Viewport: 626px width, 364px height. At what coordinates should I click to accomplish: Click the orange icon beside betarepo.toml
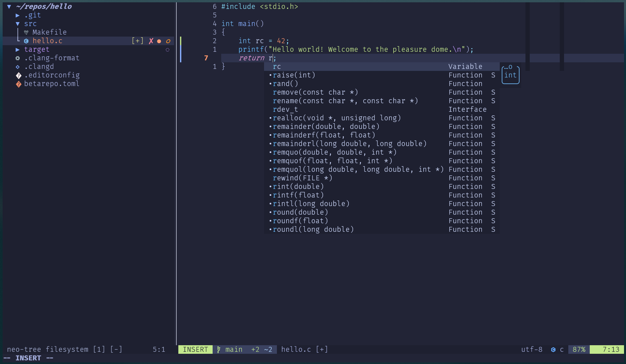tap(18, 84)
